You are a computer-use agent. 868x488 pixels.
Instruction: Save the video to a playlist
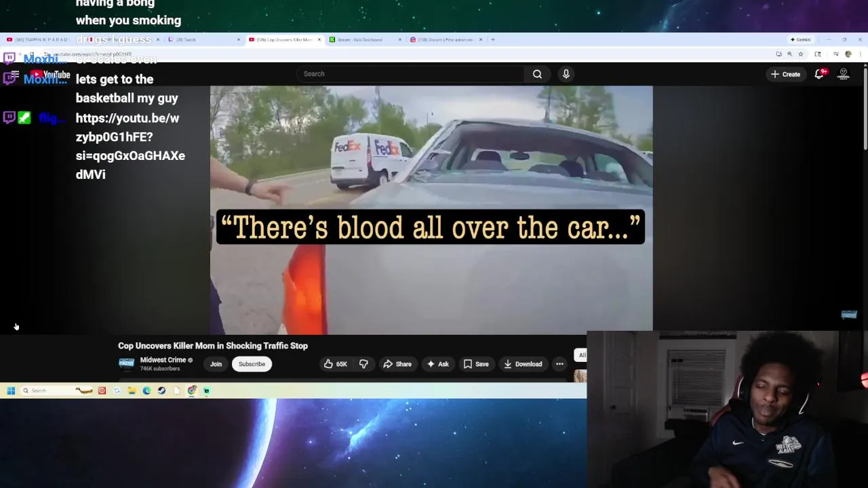click(476, 364)
